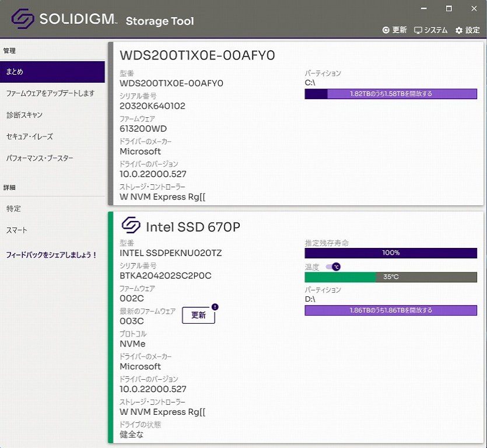Image resolution: width=487 pixels, height=448 pixels.
Task: Select the WDS200T1X0E-00AFY0 drive title
Action: (197, 55)
